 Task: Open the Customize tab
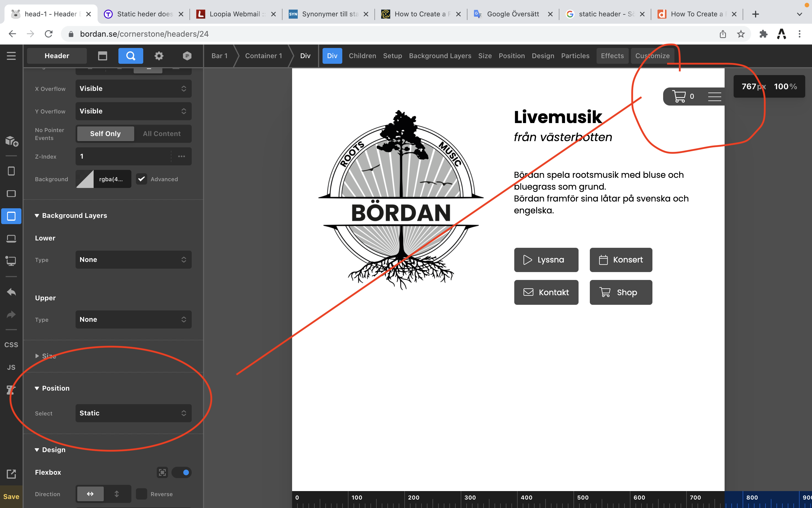652,56
